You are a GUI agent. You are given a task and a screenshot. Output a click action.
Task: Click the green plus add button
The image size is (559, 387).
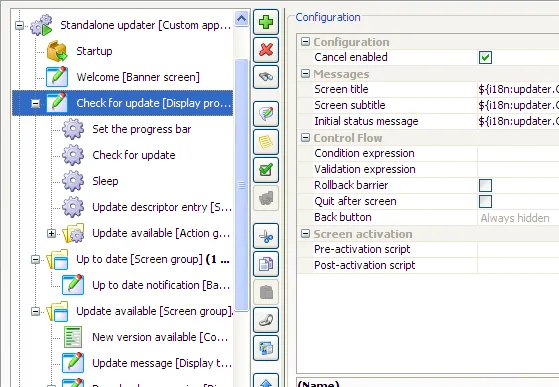pos(266,22)
